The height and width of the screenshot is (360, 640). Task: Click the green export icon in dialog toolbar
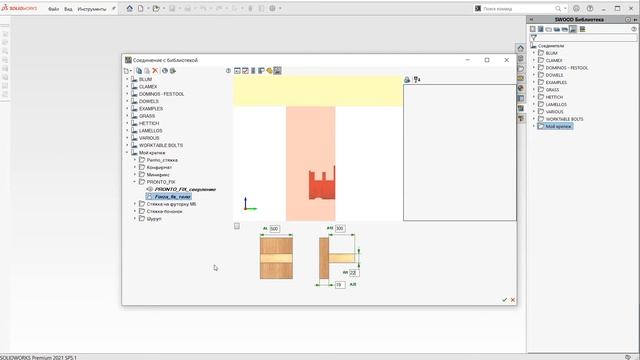(x=173, y=71)
